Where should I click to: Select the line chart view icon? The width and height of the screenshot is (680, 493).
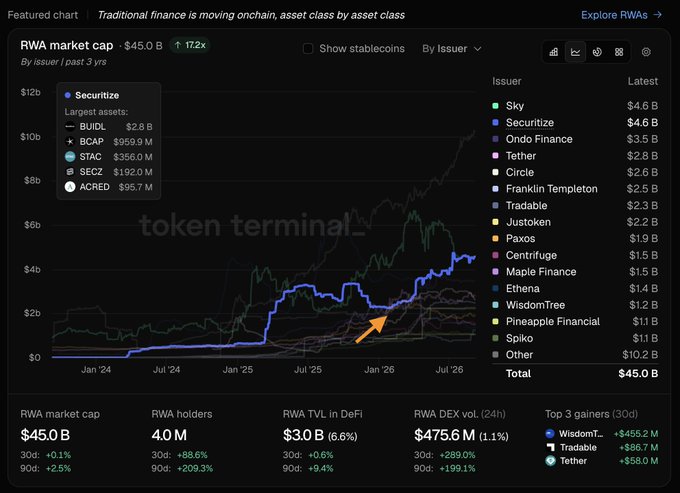click(x=575, y=52)
